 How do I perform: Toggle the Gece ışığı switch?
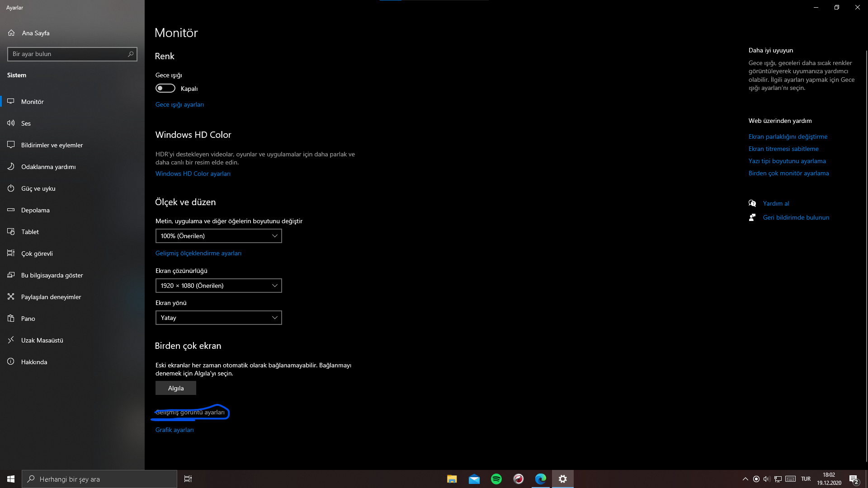pos(165,89)
